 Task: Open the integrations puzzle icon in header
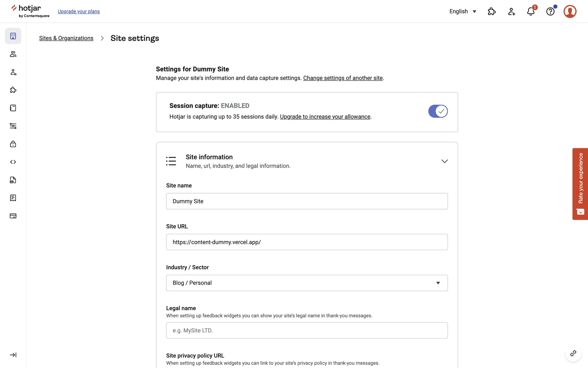[x=492, y=11]
